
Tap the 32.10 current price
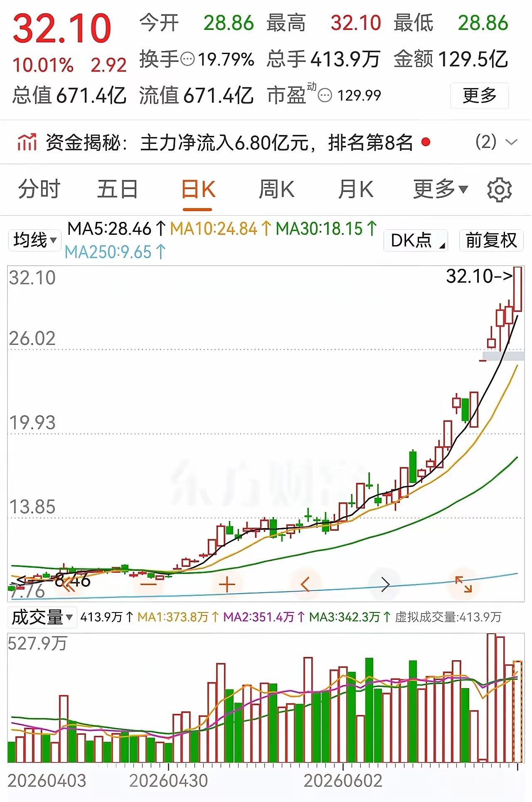click(x=62, y=28)
